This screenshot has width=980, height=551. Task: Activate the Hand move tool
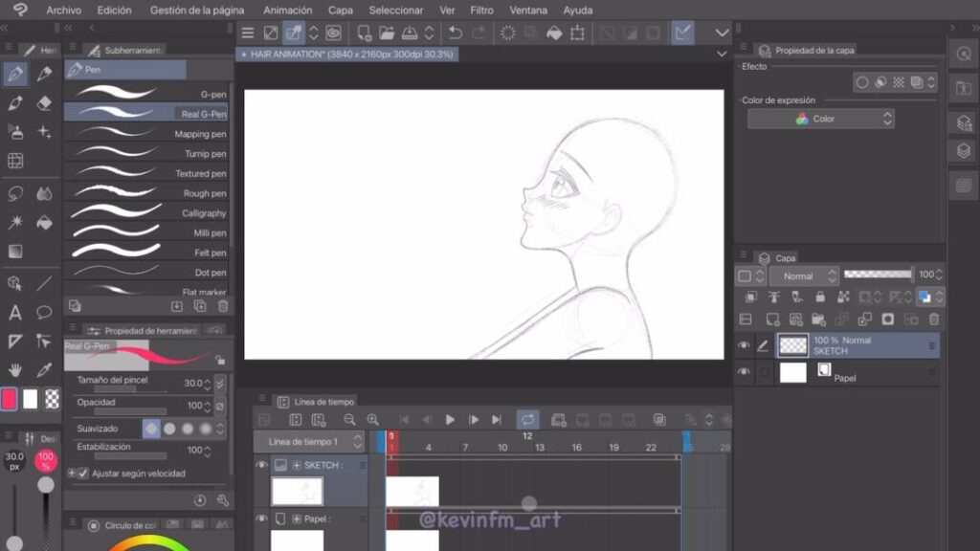pyautogui.click(x=15, y=370)
